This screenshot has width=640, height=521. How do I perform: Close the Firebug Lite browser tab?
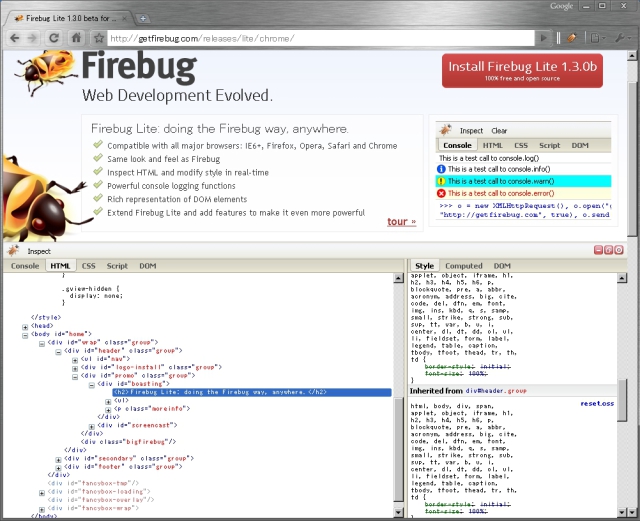pos(125,18)
